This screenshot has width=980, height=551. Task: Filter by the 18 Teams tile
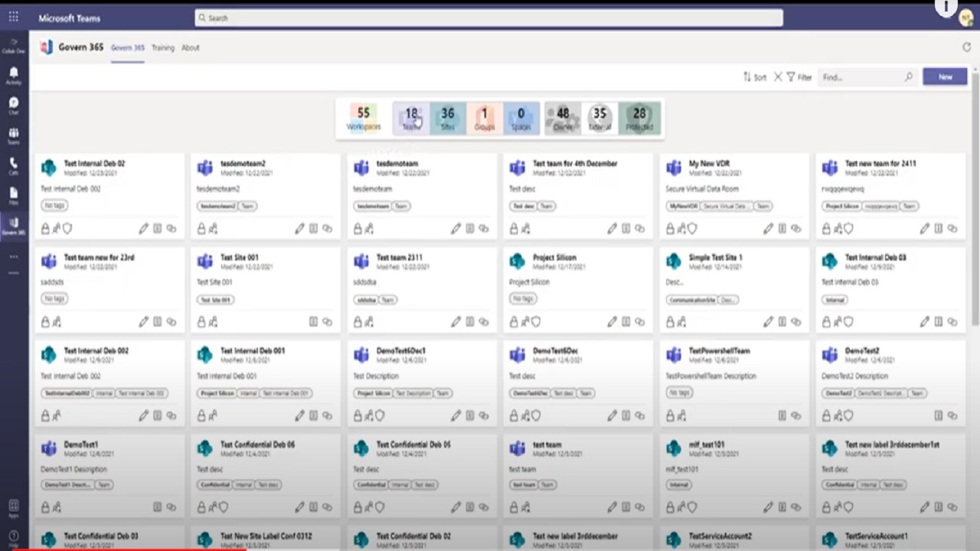(x=411, y=118)
